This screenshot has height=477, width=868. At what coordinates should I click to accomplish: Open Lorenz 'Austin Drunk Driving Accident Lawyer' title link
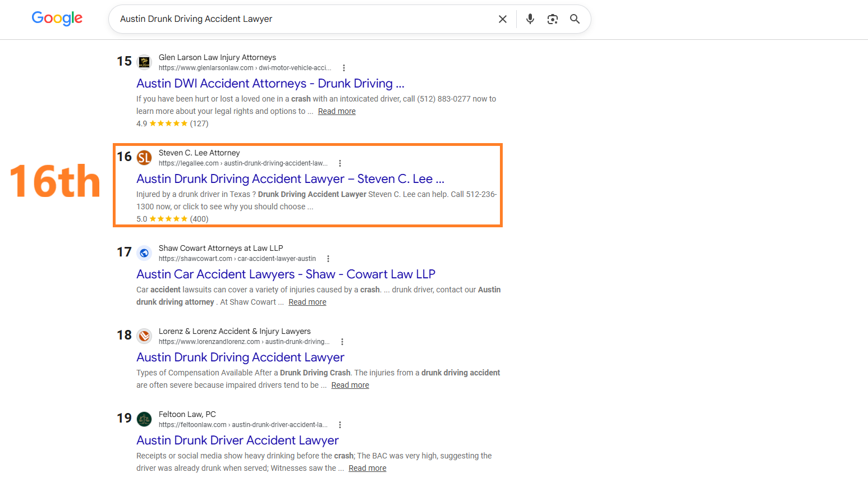[240, 357]
